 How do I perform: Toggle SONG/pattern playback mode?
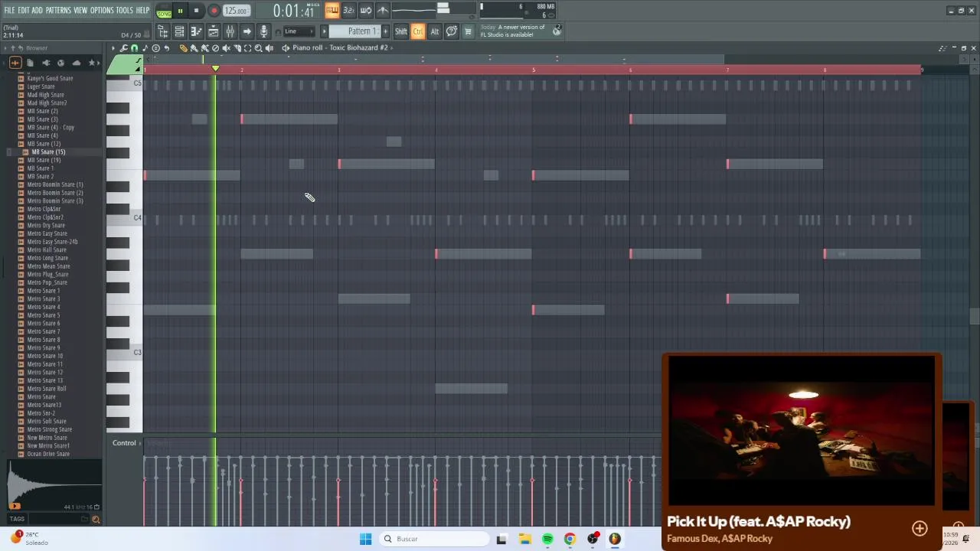(164, 11)
